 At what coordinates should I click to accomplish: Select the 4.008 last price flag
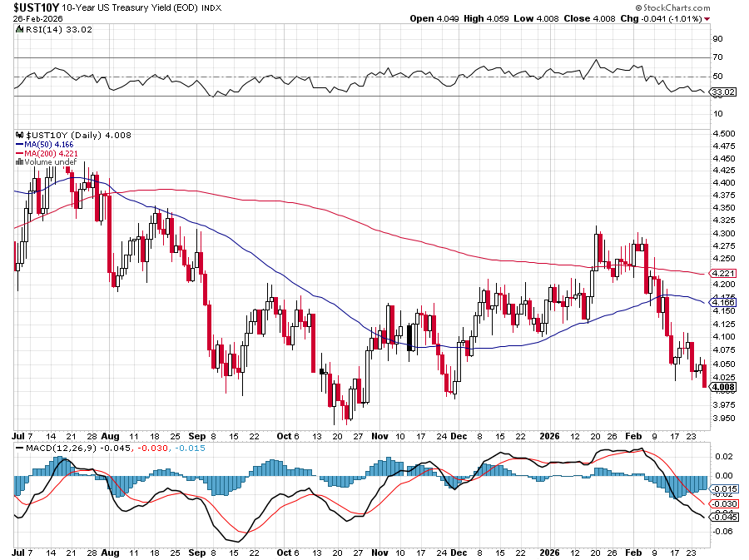click(x=719, y=387)
